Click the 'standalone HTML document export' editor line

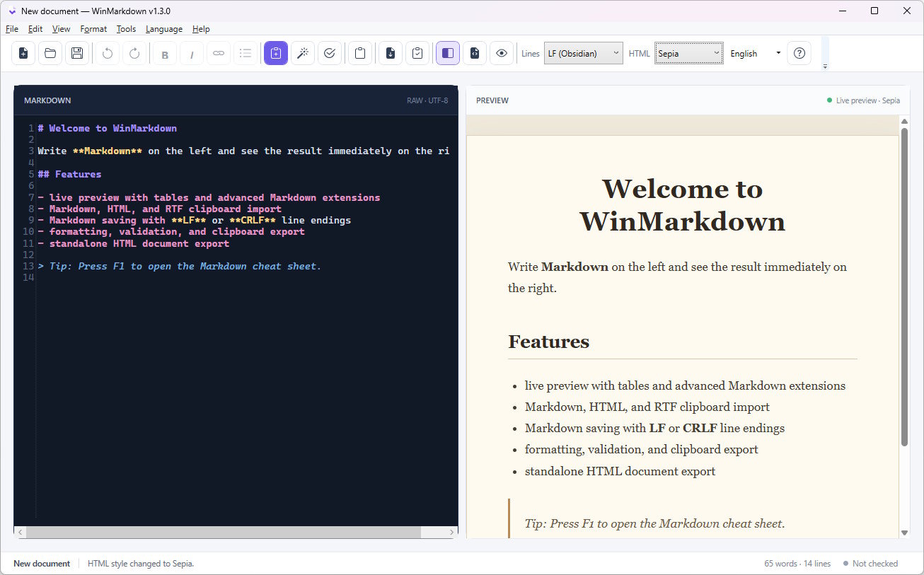[x=134, y=243]
